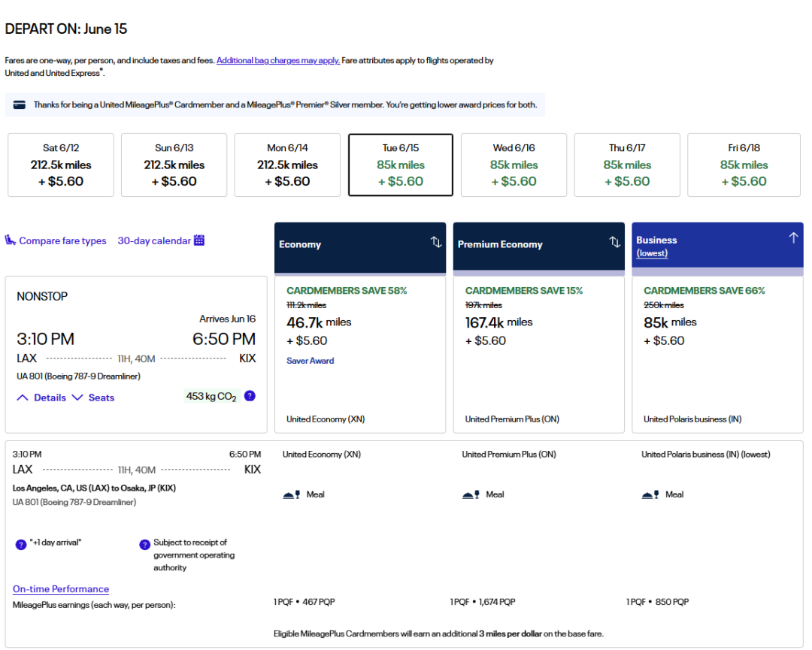This screenshot has width=812, height=650.
Task: Click the 453 kg CO2 badge
Action: pyautogui.click(x=211, y=397)
